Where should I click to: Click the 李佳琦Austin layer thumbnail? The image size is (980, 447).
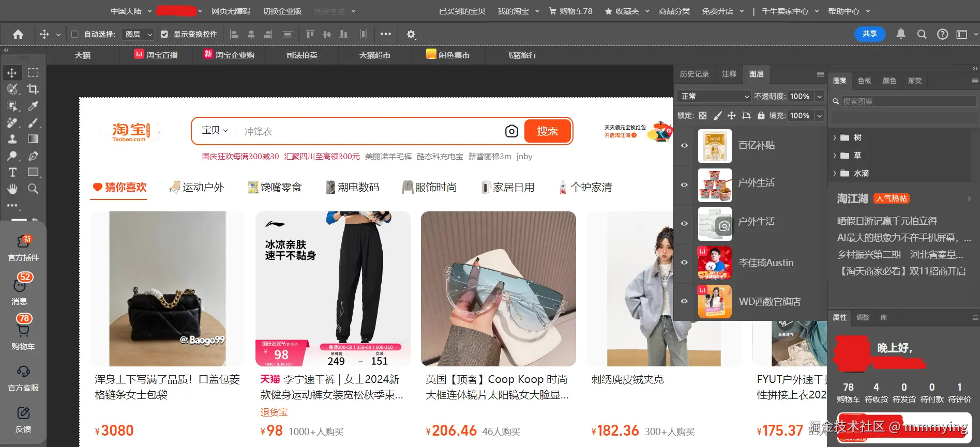click(715, 263)
